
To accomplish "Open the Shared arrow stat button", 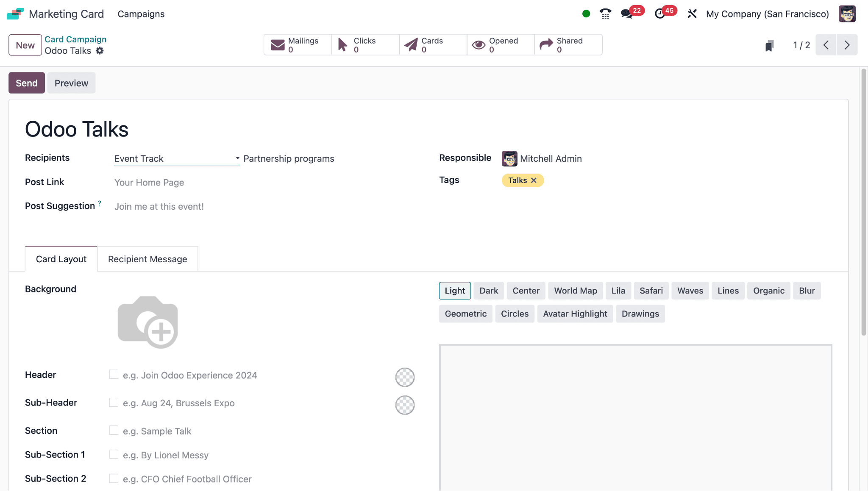I will (x=568, y=45).
